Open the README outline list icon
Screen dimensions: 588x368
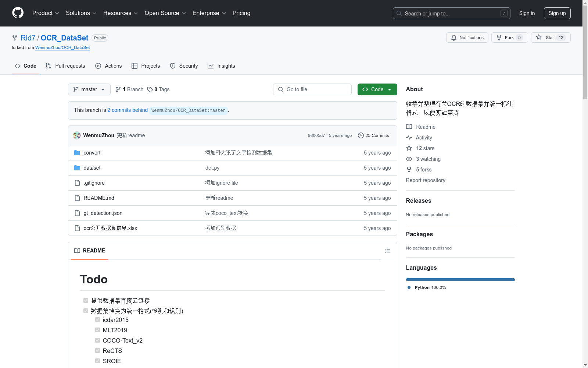[x=387, y=251]
